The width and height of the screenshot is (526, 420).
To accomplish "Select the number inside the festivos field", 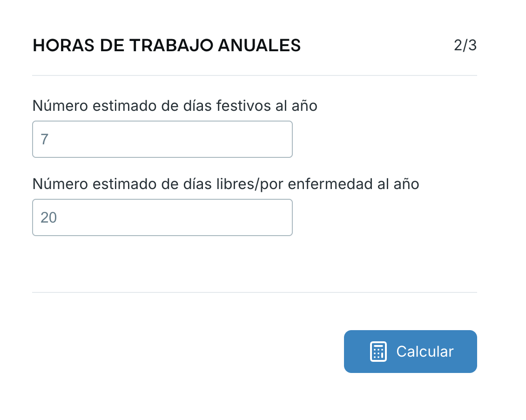I will [x=44, y=139].
